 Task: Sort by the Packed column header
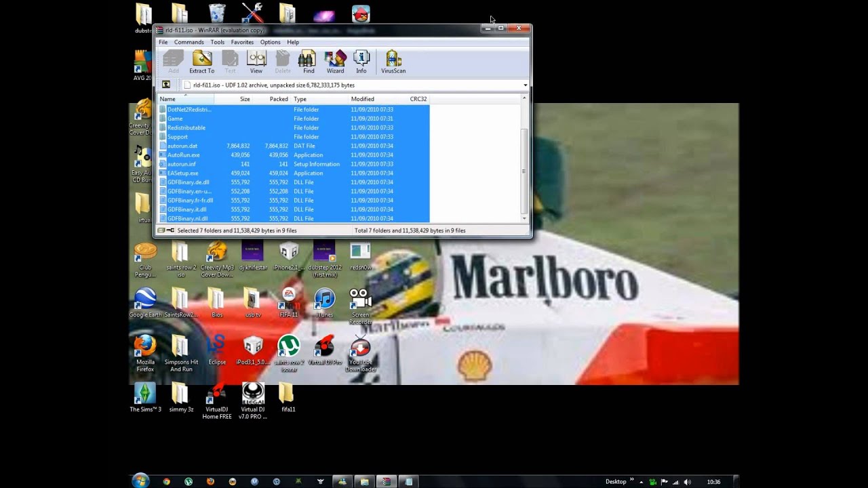(271, 99)
